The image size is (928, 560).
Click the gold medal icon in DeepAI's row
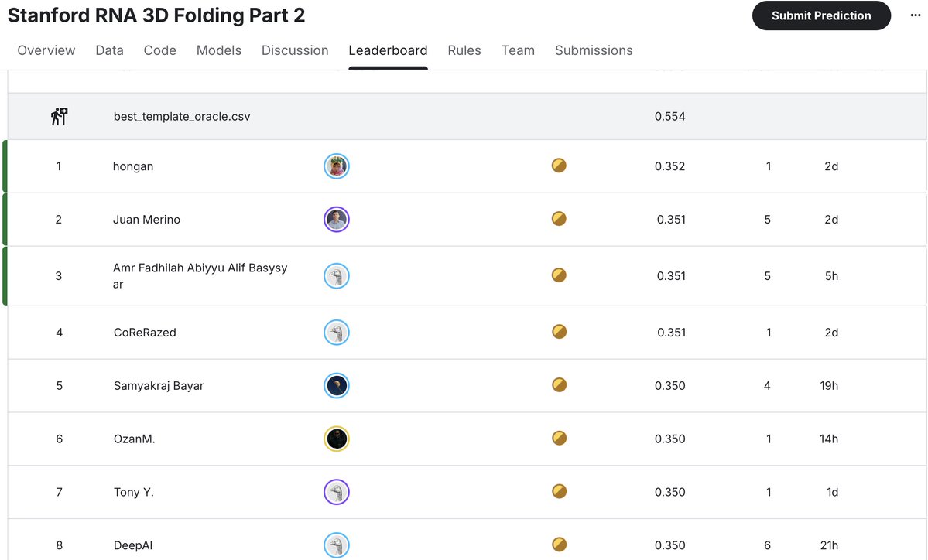pyautogui.click(x=559, y=545)
